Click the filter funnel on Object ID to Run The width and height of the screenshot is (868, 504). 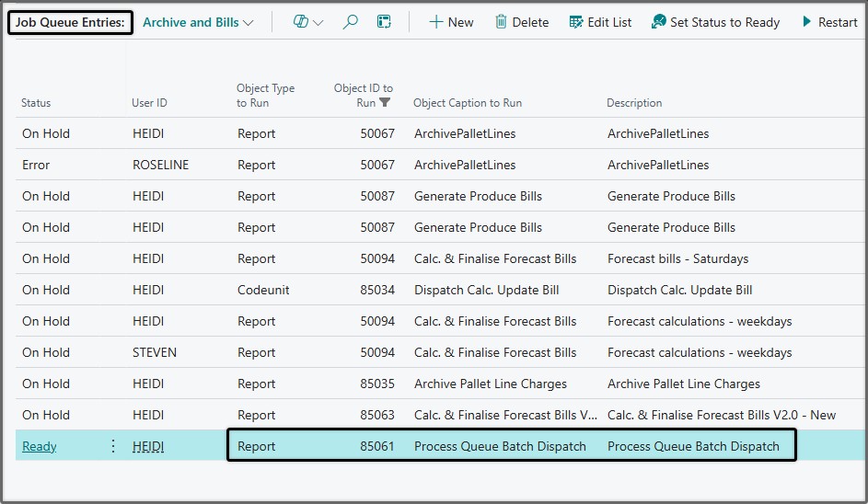[x=385, y=102]
